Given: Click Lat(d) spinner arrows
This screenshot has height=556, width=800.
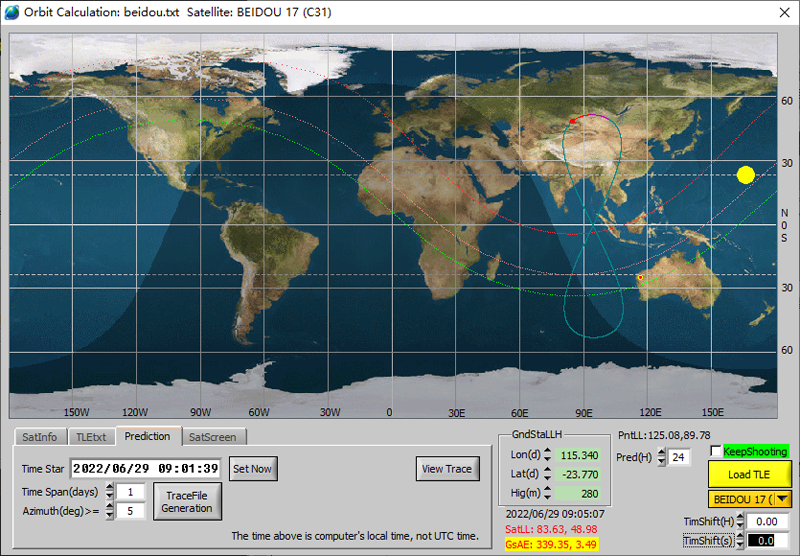Looking at the screenshot, I should (x=547, y=474).
